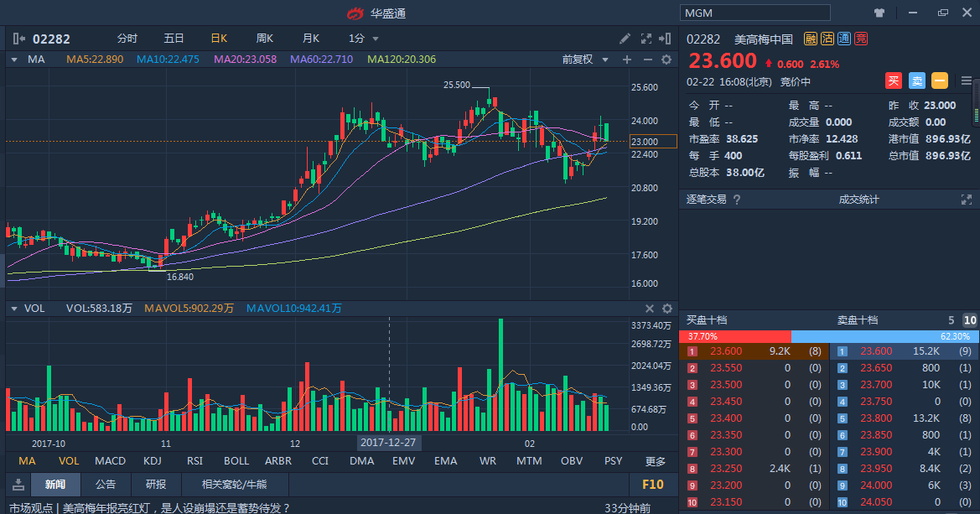Zoom out chart with minus icon
This screenshot has height=514, width=980.
point(647,60)
